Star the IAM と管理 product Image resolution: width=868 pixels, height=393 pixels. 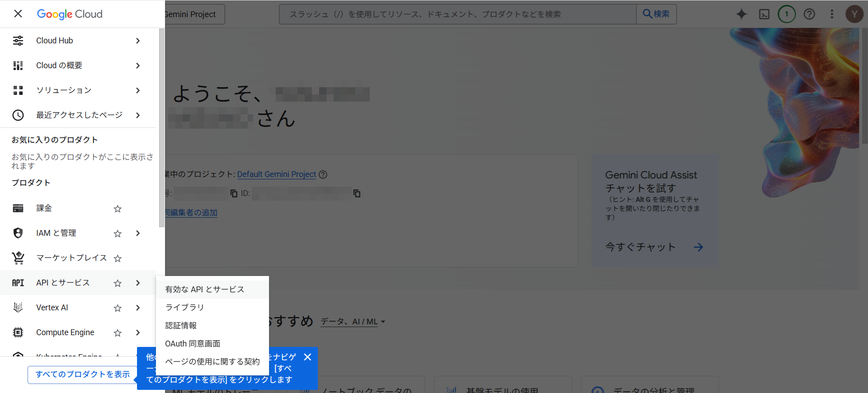[x=118, y=234]
